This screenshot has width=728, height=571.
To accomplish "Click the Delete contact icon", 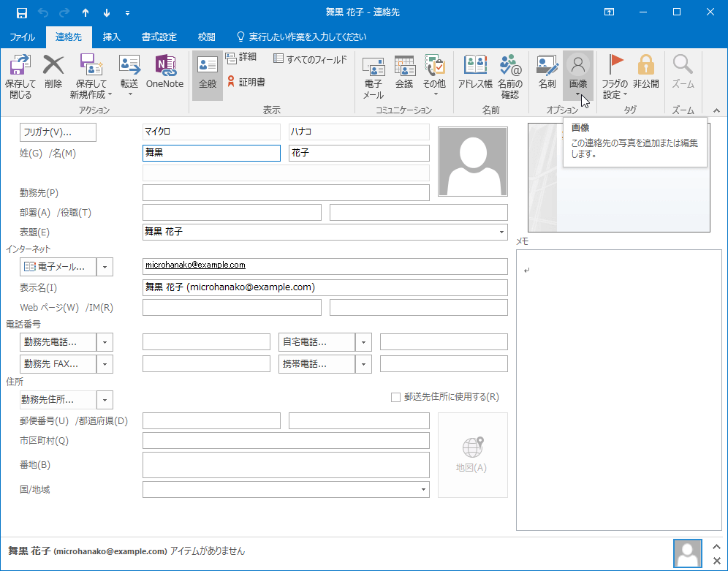I will click(53, 73).
